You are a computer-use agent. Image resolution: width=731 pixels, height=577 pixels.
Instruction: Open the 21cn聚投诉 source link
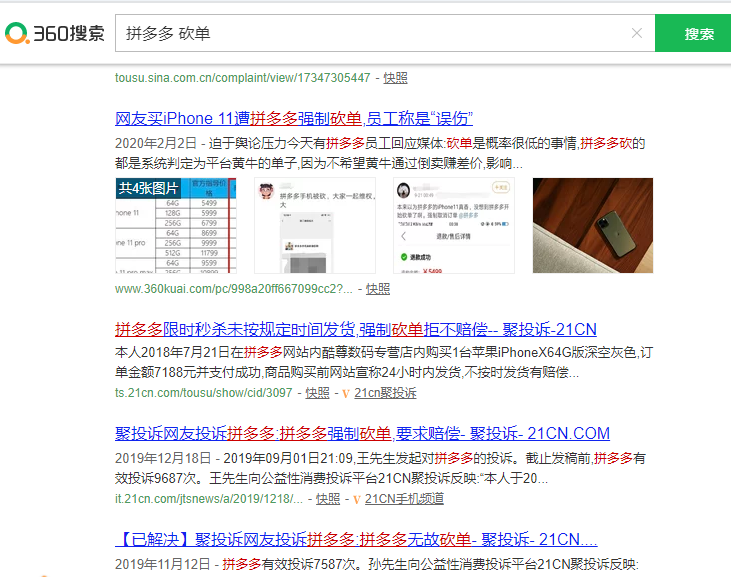[x=385, y=393]
